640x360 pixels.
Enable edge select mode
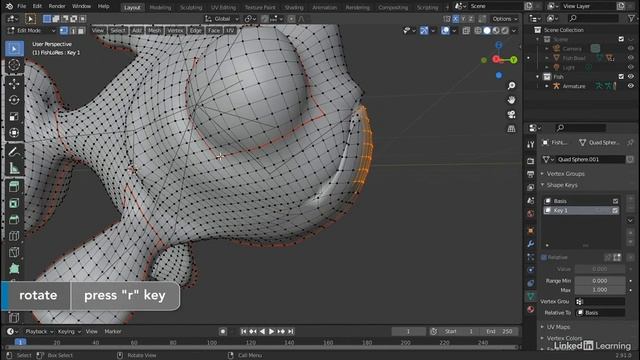click(x=73, y=31)
